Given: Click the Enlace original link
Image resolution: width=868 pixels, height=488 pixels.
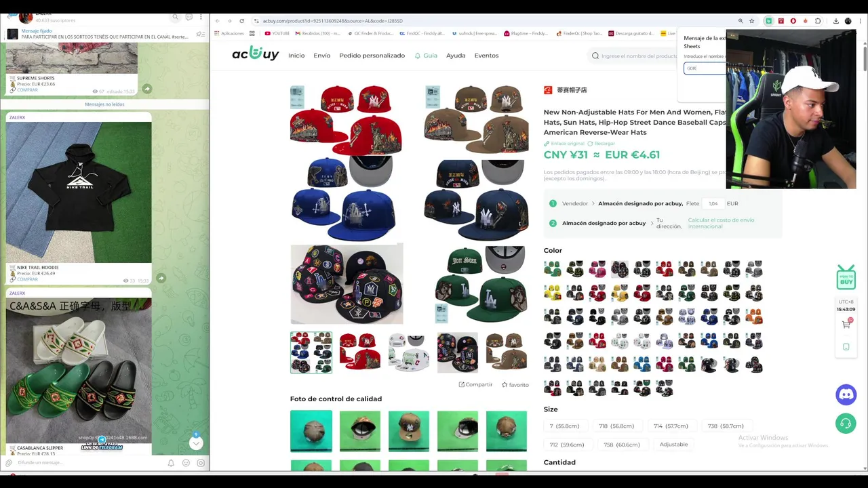Looking at the screenshot, I should [564, 144].
